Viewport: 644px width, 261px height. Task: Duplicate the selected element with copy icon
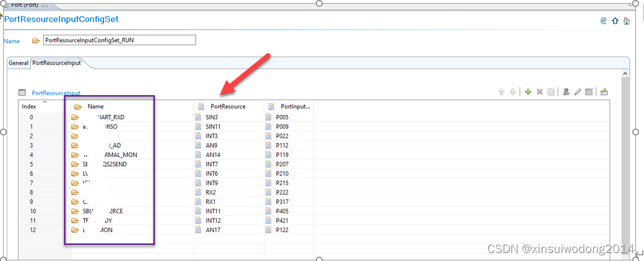tap(551, 92)
